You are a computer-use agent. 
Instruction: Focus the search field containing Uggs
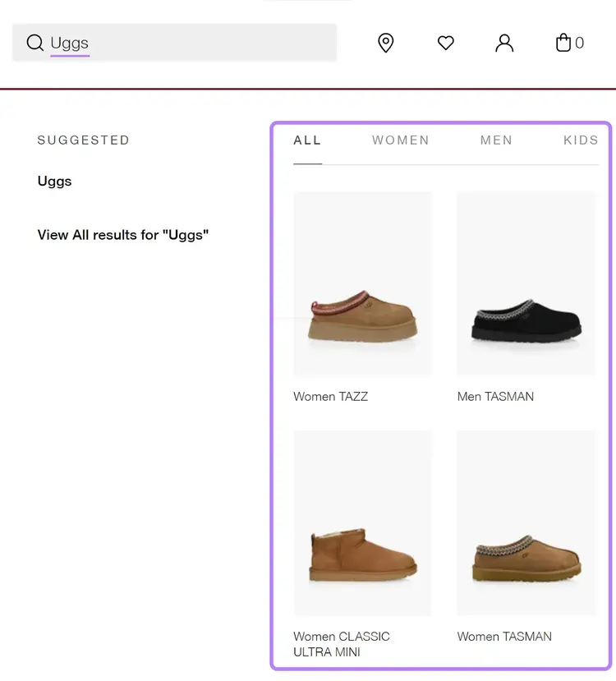tap(174, 43)
